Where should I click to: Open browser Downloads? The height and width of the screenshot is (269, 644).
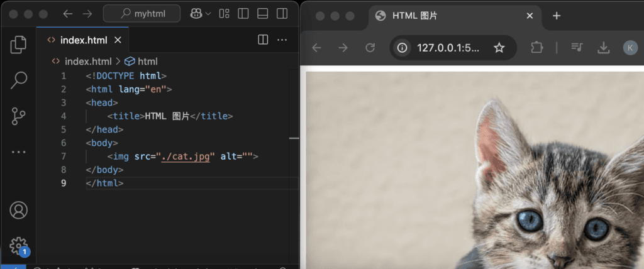click(603, 48)
